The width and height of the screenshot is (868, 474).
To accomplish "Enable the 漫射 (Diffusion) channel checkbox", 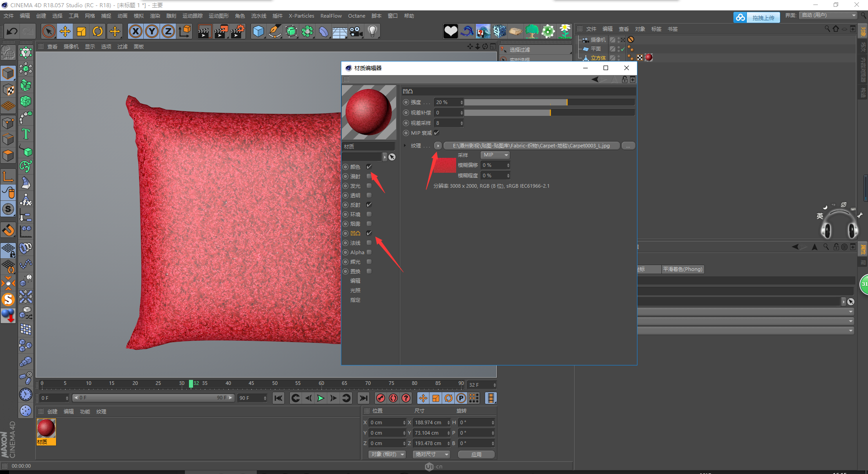I will pyautogui.click(x=369, y=176).
